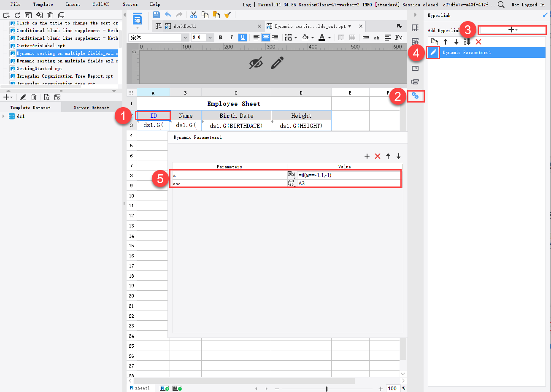Open the cell border style dropdown arrow
Viewport: 551px width, 392px height.
coord(296,38)
